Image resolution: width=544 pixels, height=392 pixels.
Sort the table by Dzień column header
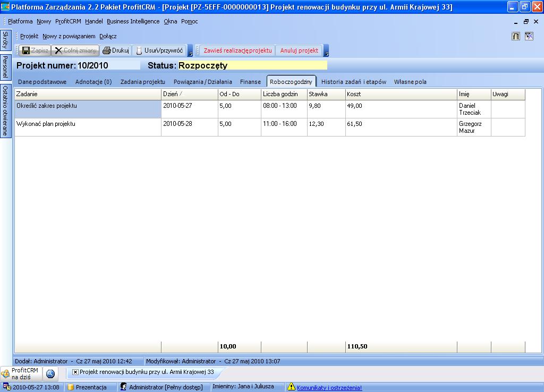tap(189, 94)
